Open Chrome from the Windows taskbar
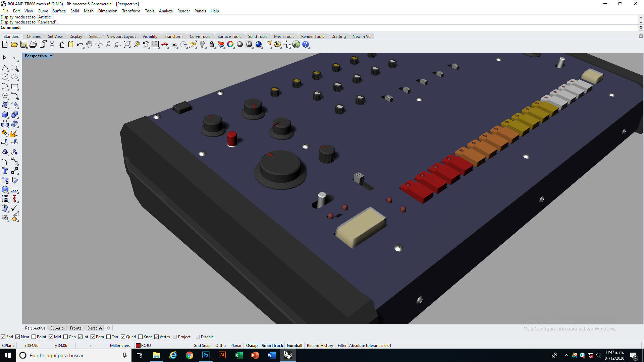Viewport: 644px width, 362px height. point(189,355)
